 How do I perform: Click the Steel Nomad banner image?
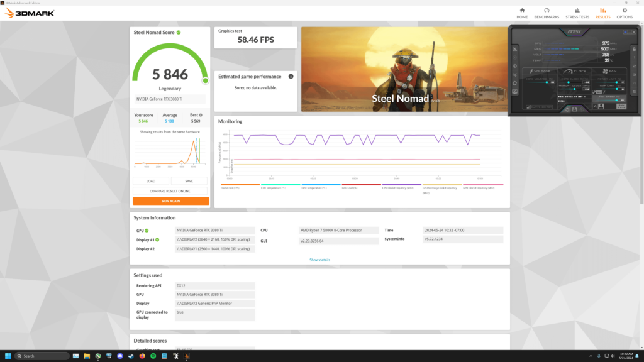coord(404,69)
